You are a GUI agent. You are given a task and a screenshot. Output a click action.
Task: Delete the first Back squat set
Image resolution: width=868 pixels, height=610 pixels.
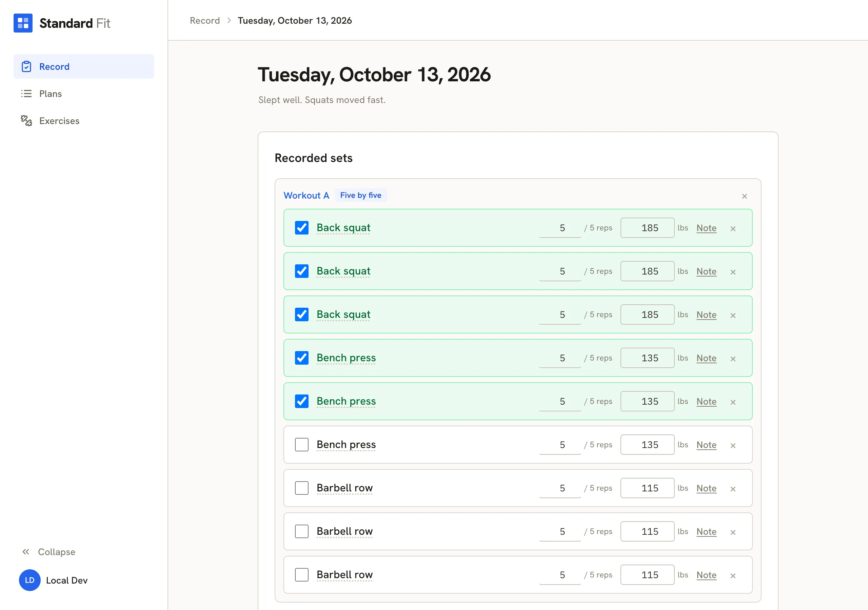pos(733,229)
